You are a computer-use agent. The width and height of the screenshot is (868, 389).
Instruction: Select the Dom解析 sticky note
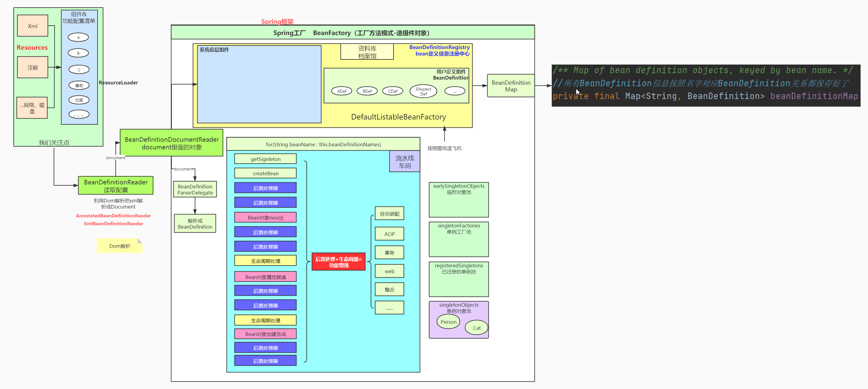coord(119,246)
